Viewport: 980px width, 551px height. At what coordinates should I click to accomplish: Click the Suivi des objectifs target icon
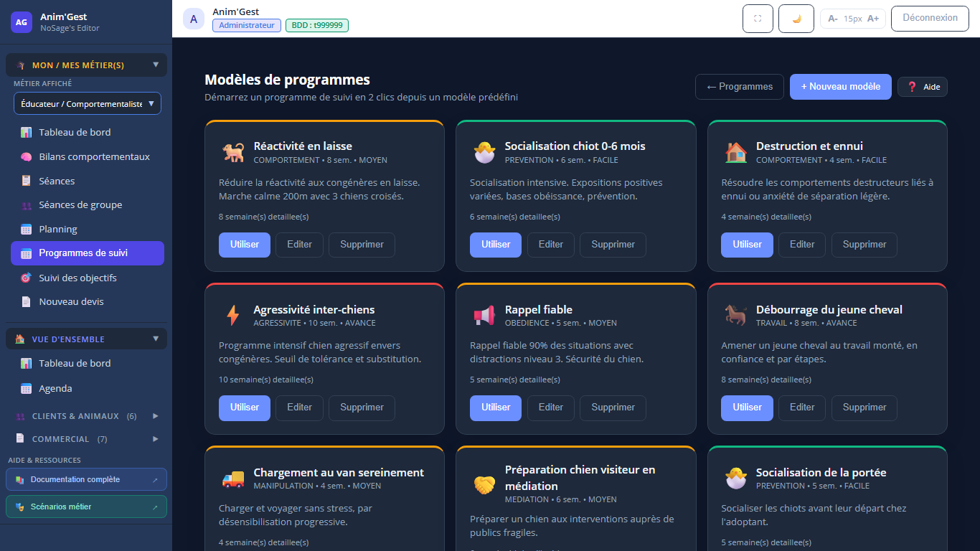(x=26, y=278)
